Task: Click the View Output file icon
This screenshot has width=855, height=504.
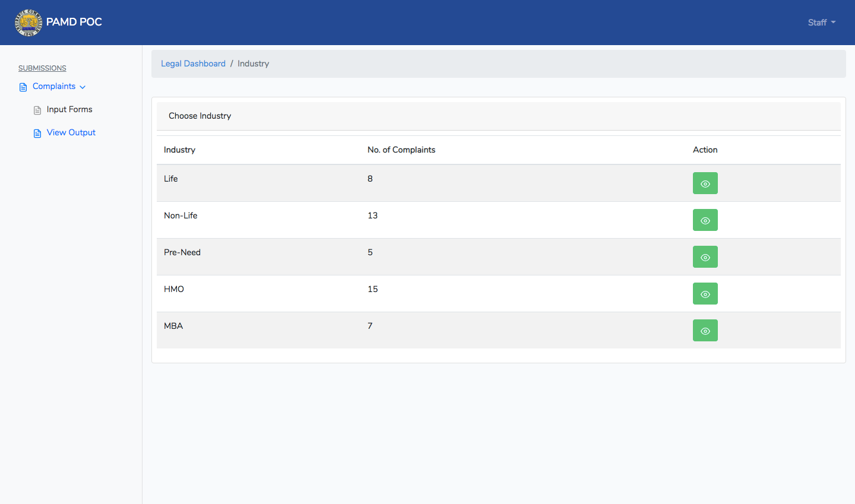Action: pyautogui.click(x=37, y=134)
